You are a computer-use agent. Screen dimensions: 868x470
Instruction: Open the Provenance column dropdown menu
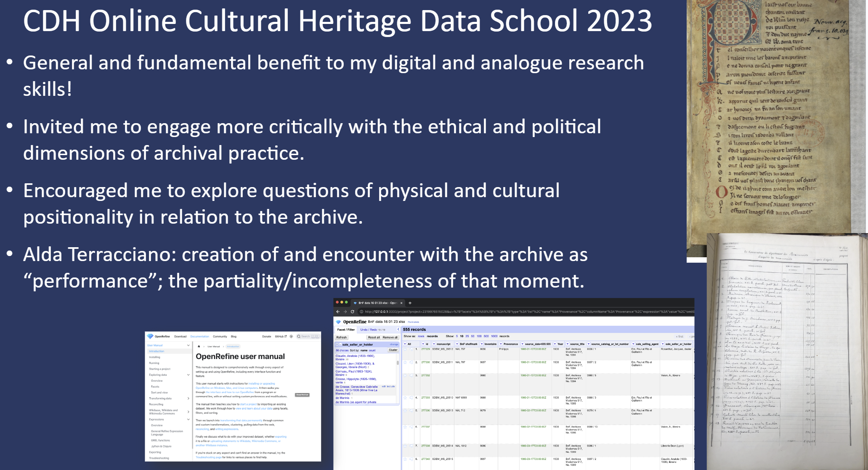click(x=501, y=344)
